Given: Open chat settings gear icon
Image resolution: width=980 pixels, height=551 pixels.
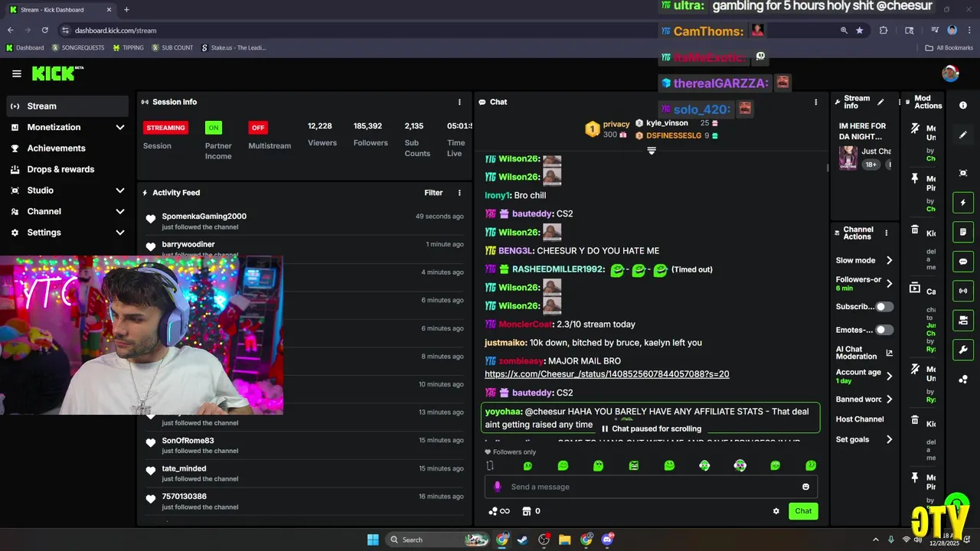Looking at the screenshot, I should point(776,511).
